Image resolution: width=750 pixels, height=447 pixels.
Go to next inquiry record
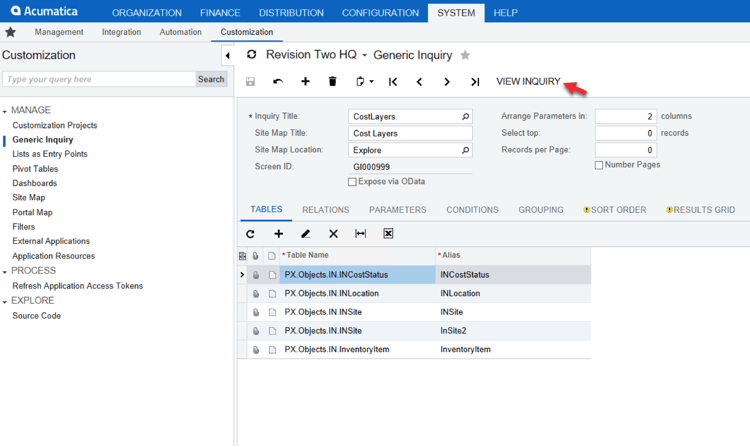447,82
